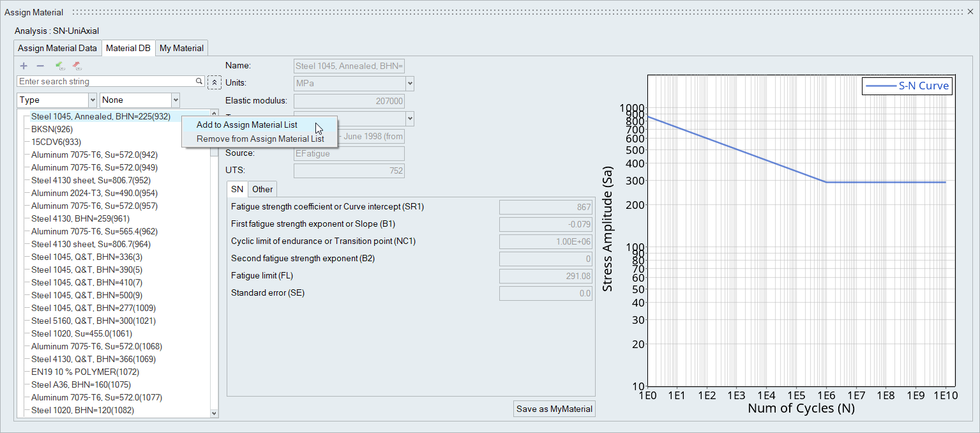Select EN19 10 % POLYMER(1072) material

[x=85, y=372]
